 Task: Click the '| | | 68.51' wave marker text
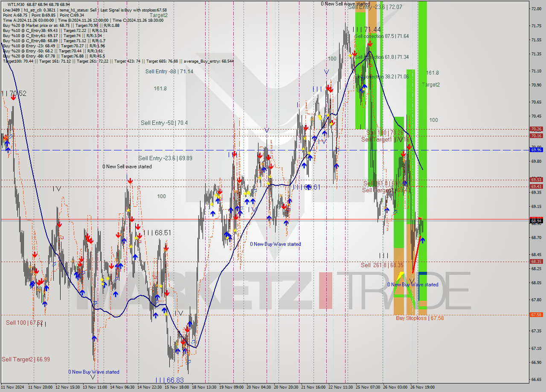(157, 233)
